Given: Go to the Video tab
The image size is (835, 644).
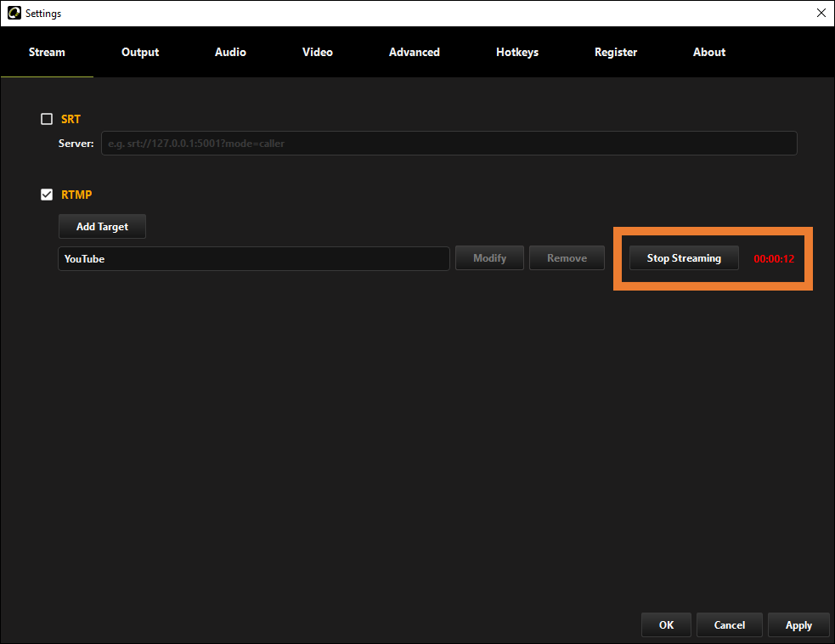Looking at the screenshot, I should click(318, 52).
